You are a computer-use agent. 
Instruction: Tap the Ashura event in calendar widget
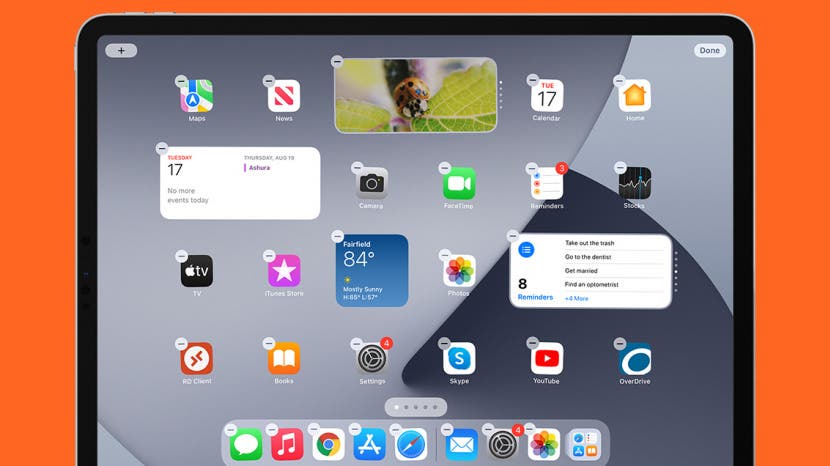pyautogui.click(x=259, y=168)
